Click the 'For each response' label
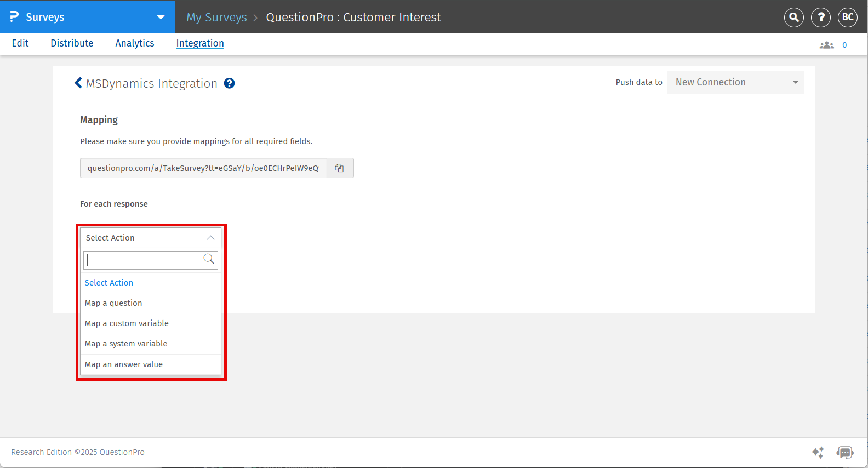Image resolution: width=868 pixels, height=468 pixels. click(x=114, y=204)
